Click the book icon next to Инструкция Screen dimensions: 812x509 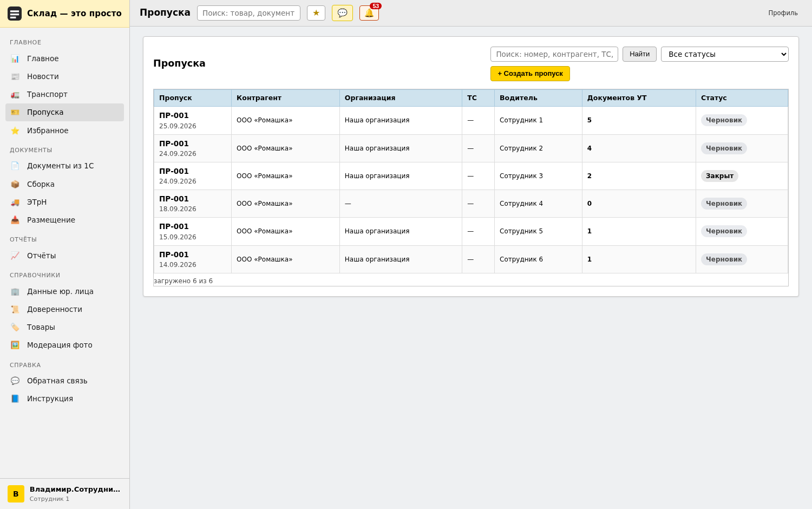[15, 399]
